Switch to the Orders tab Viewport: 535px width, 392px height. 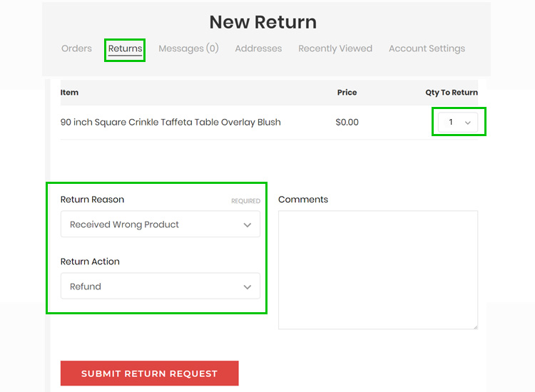click(76, 48)
